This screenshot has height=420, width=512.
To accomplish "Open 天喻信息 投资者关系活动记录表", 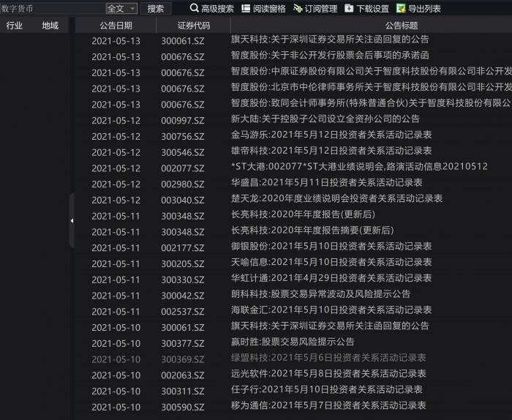I will click(x=331, y=262).
